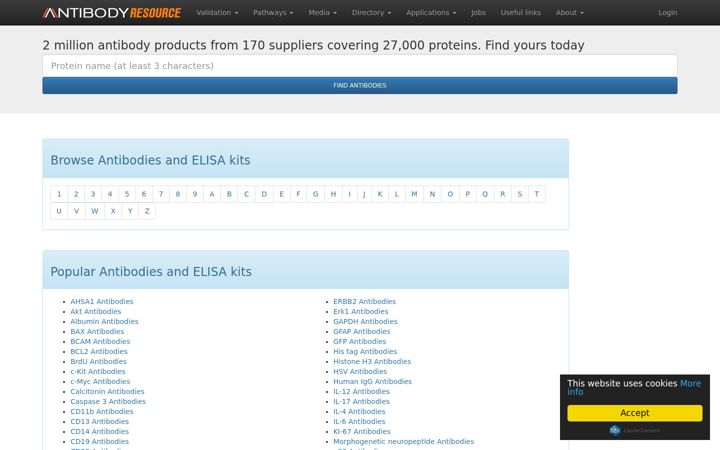View His tag Antibodies
The image size is (720, 450).
[365, 351]
